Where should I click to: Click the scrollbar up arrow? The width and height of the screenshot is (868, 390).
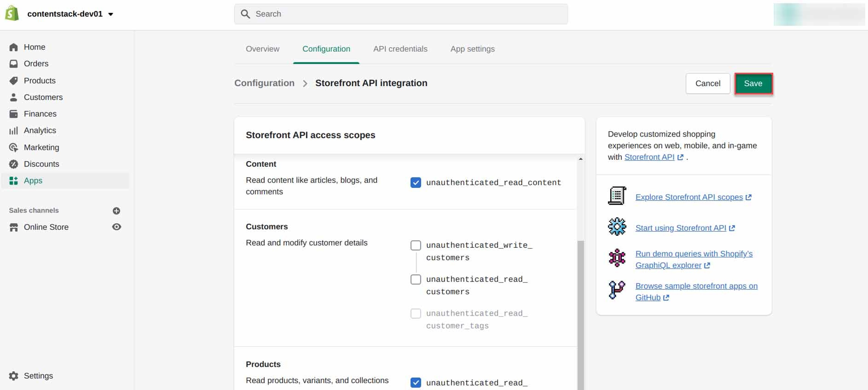point(580,159)
